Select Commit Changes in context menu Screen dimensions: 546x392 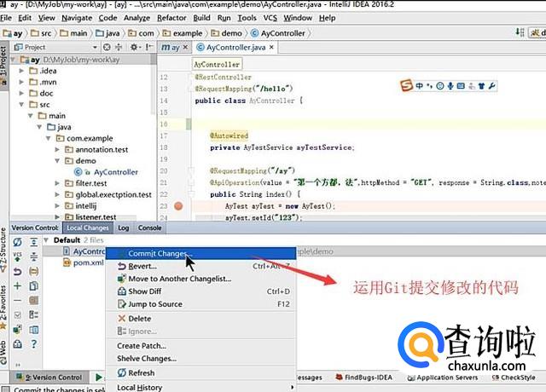[201, 253]
